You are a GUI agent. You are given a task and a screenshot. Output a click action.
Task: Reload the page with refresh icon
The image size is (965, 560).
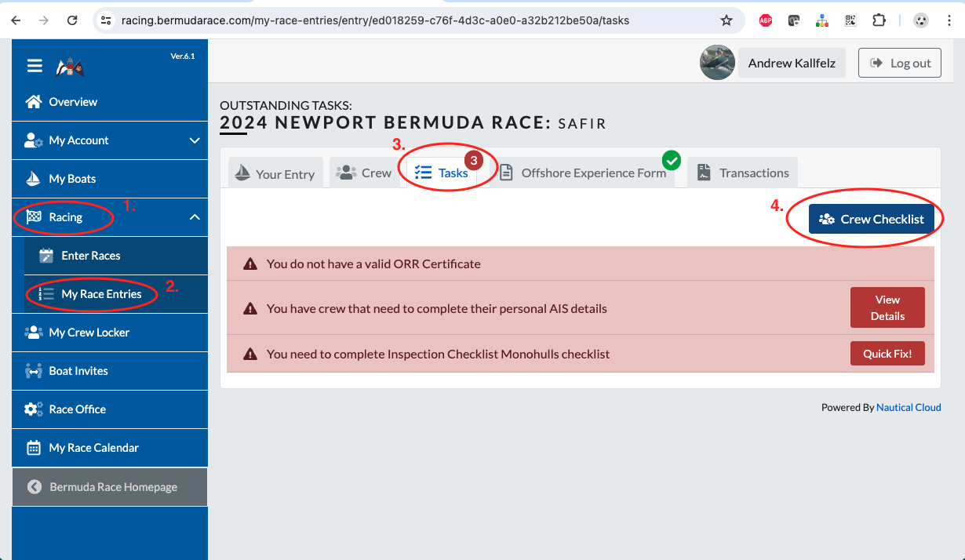coord(72,20)
